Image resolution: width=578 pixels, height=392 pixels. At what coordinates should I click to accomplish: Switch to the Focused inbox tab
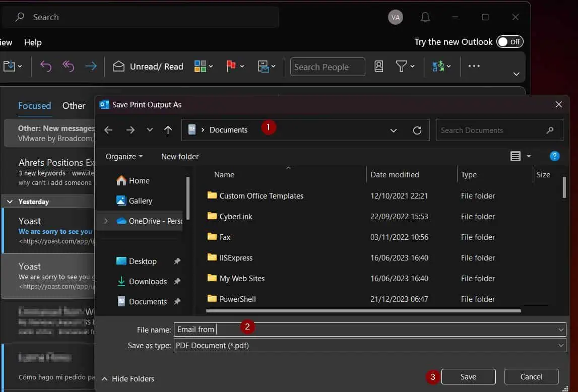[x=35, y=106]
